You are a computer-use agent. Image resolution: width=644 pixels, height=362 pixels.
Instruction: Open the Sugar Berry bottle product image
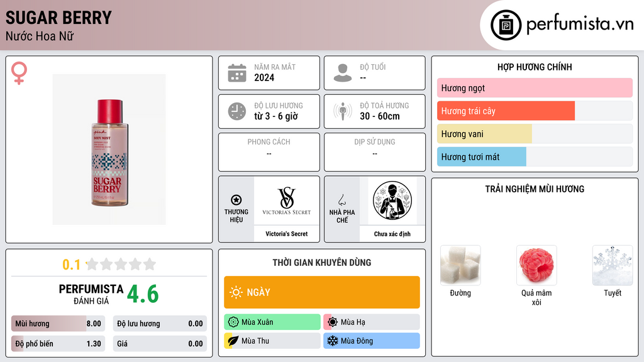pos(109,150)
